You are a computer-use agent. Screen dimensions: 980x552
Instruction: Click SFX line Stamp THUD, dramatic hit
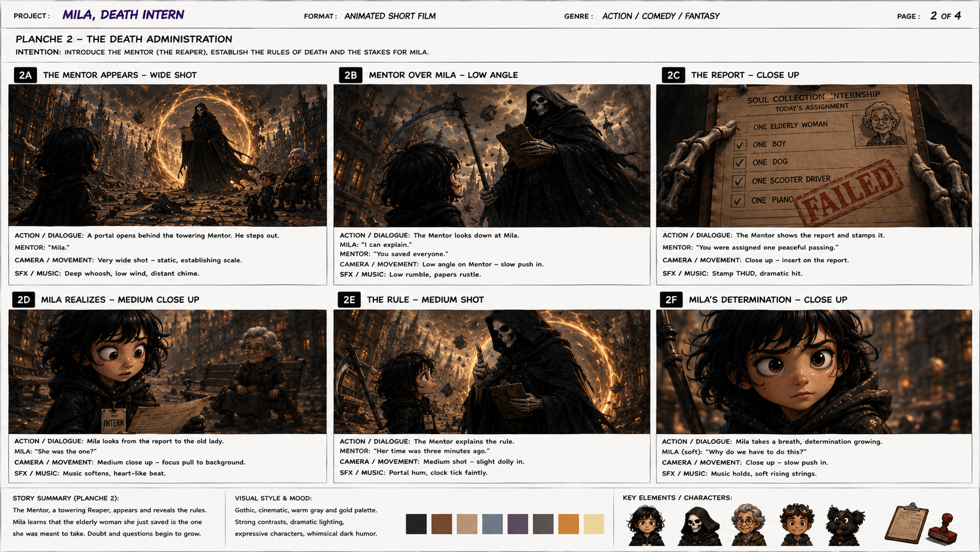(733, 273)
